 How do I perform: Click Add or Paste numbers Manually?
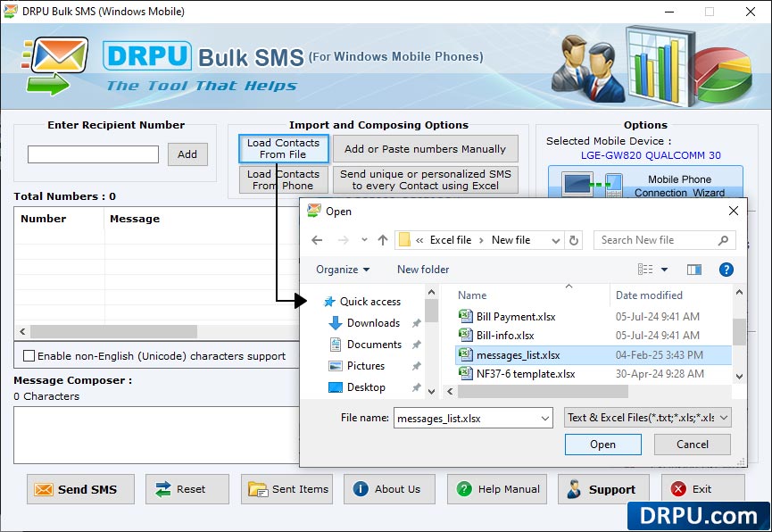pyautogui.click(x=426, y=148)
